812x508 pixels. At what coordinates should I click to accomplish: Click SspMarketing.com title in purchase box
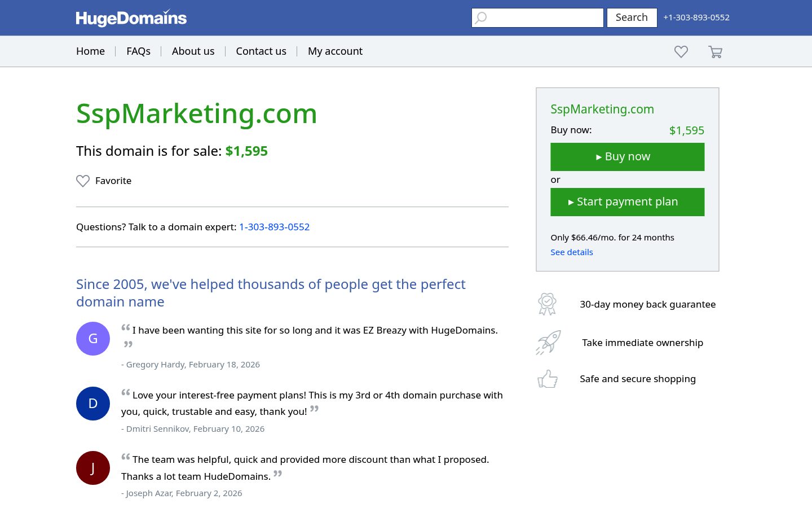[x=602, y=110]
